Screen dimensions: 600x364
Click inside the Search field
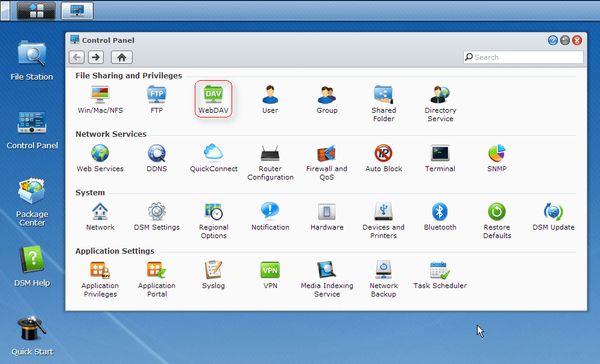[x=522, y=57]
